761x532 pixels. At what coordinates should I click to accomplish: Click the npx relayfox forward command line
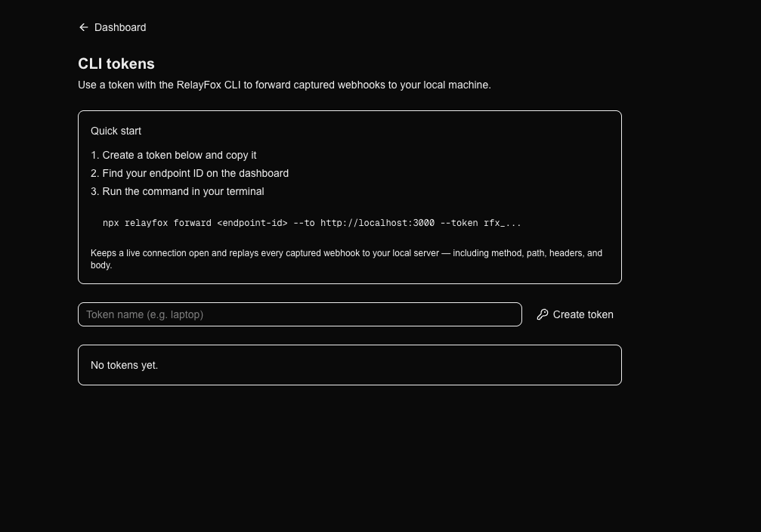click(311, 223)
